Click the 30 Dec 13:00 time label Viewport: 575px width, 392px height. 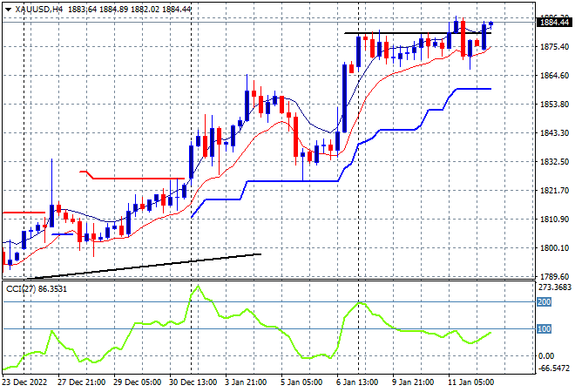(193, 382)
